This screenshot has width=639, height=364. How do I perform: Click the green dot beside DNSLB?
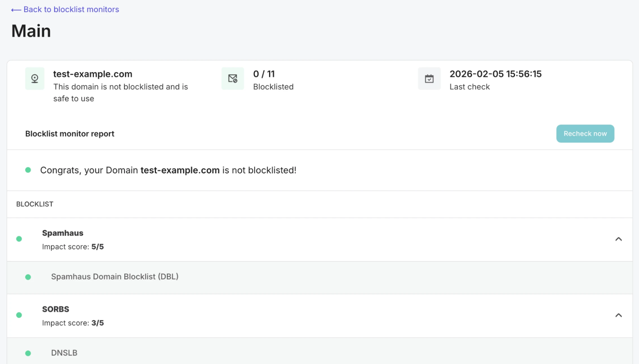point(28,353)
